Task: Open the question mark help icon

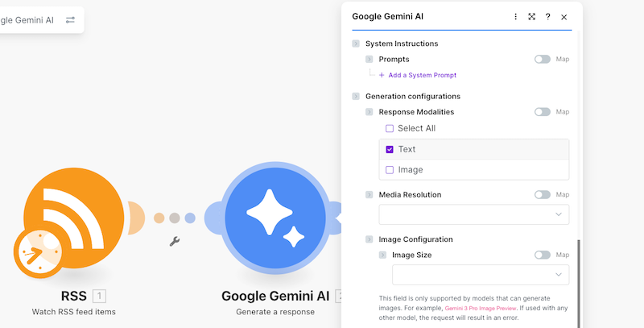Action: (547, 17)
